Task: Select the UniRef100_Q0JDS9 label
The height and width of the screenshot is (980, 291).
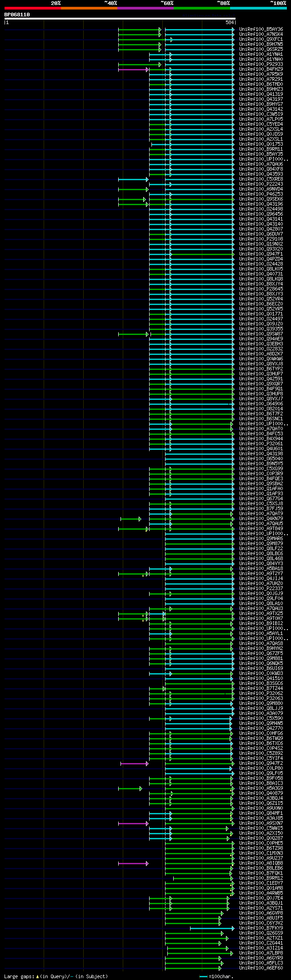Action: pos(261,134)
